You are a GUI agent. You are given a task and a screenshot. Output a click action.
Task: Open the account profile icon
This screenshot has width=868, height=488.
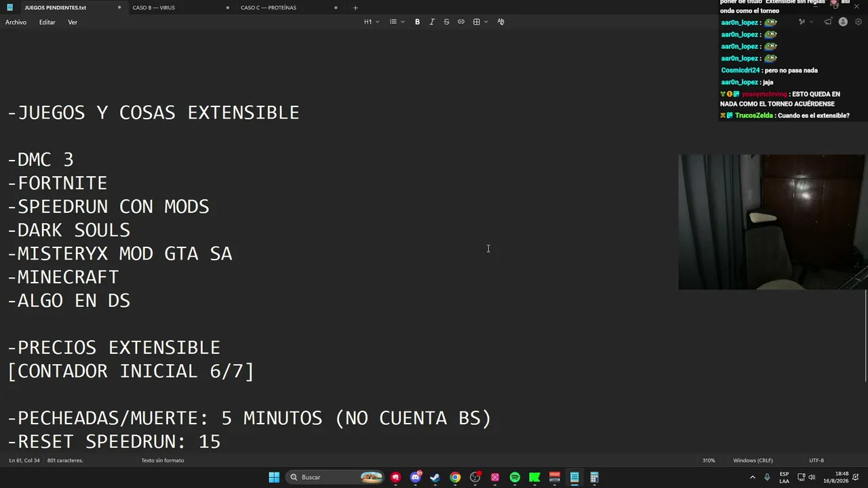pos(843,22)
